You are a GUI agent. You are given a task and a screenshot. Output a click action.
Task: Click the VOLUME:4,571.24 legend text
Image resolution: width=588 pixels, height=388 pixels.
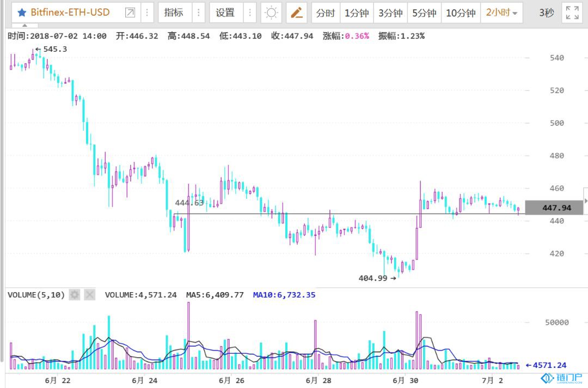pyautogui.click(x=140, y=295)
